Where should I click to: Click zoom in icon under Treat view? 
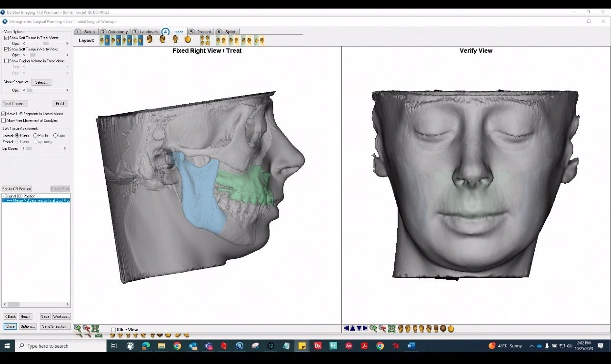[x=77, y=328]
